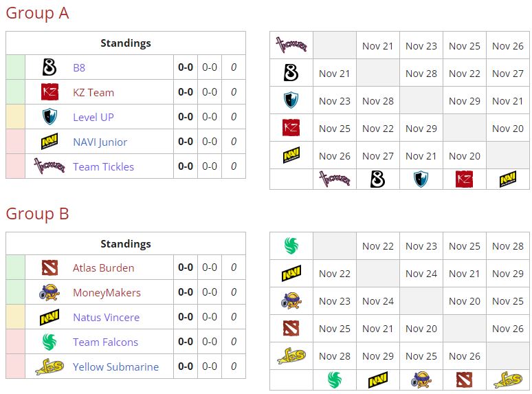This screenshot has width=532, height=394.
Task: Click Falcons logo in Group B grid header row
Action: [334, 380]
